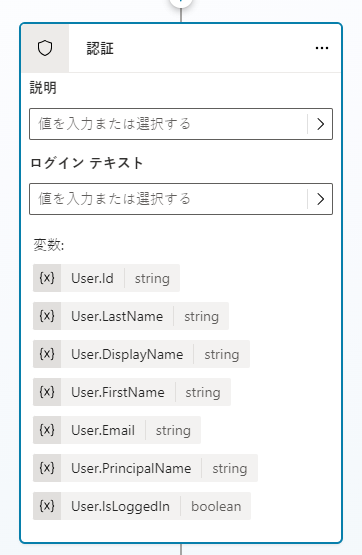Click the 認証 node title
The height and width of the screenshot is (555, 362).
coord(100,48)
